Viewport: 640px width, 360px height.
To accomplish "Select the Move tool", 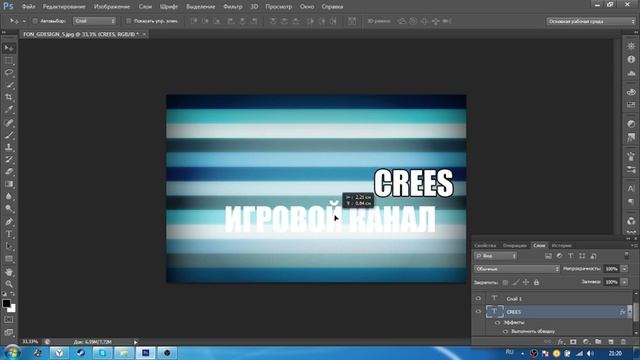I will point(9,48).
